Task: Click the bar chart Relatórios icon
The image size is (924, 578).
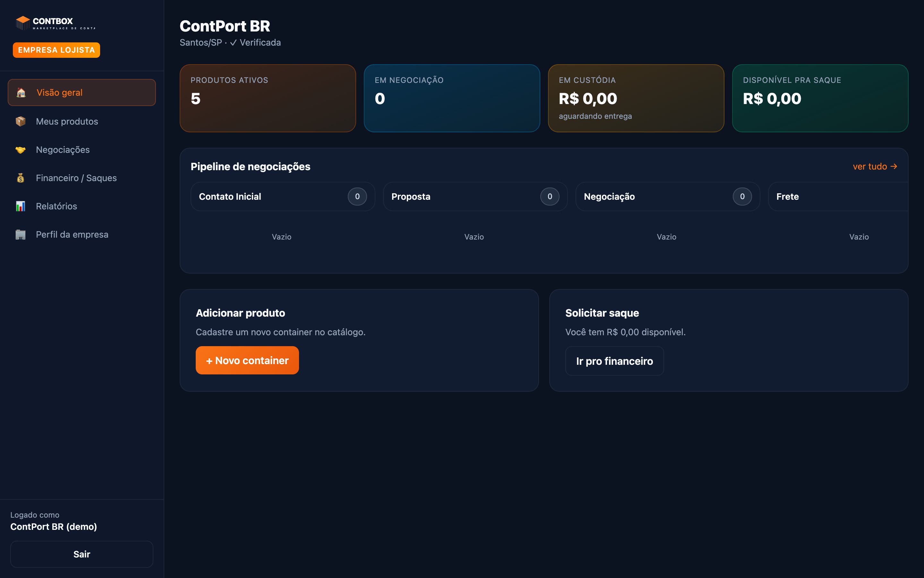Action: click(21, 206)
